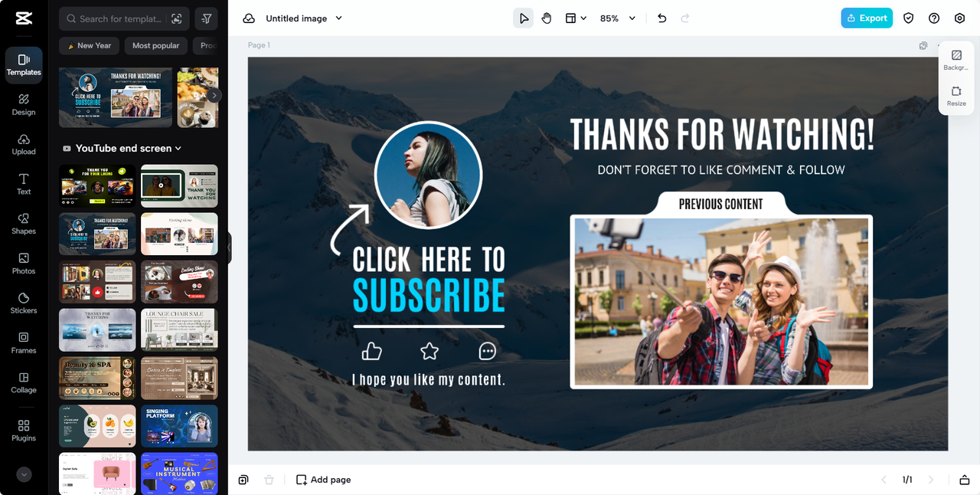Open the Text sidebar panel
This screenshot has height=495, width=980.
[24, 184]
